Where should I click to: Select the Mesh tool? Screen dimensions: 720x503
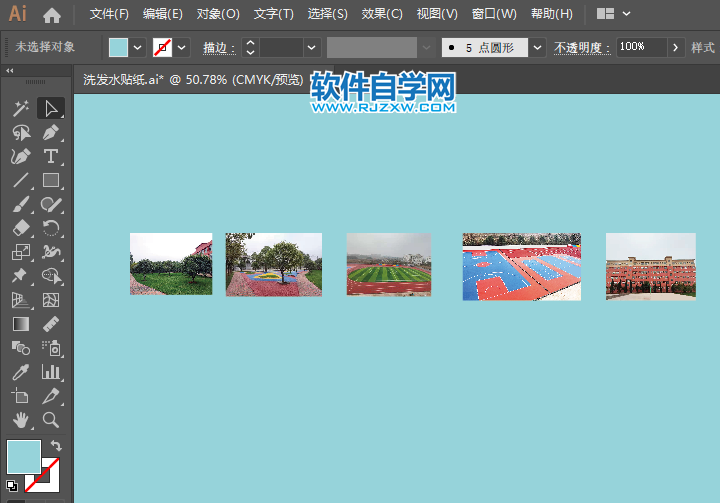pos(51,300)
